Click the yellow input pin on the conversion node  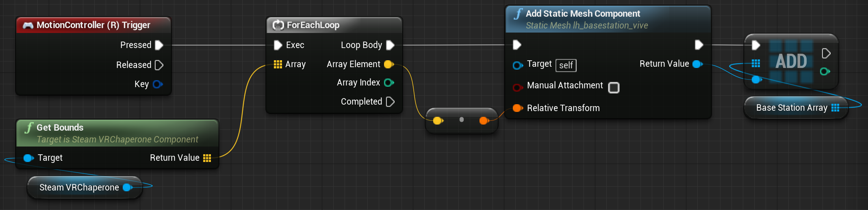tap(438, 120)
